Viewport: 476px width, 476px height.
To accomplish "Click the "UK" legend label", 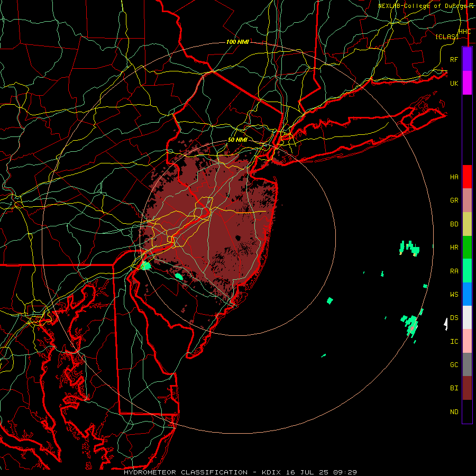I will point(454,84).
